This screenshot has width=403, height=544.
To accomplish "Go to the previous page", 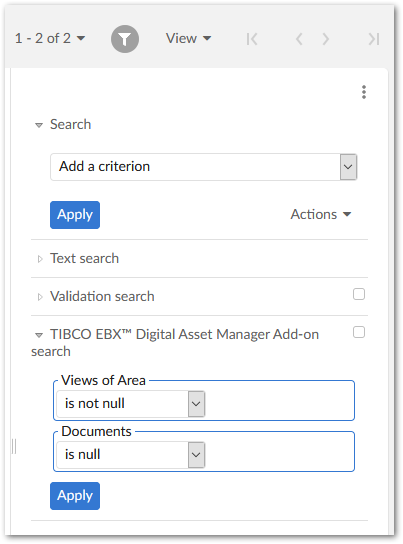I will (x=299, y=39).
